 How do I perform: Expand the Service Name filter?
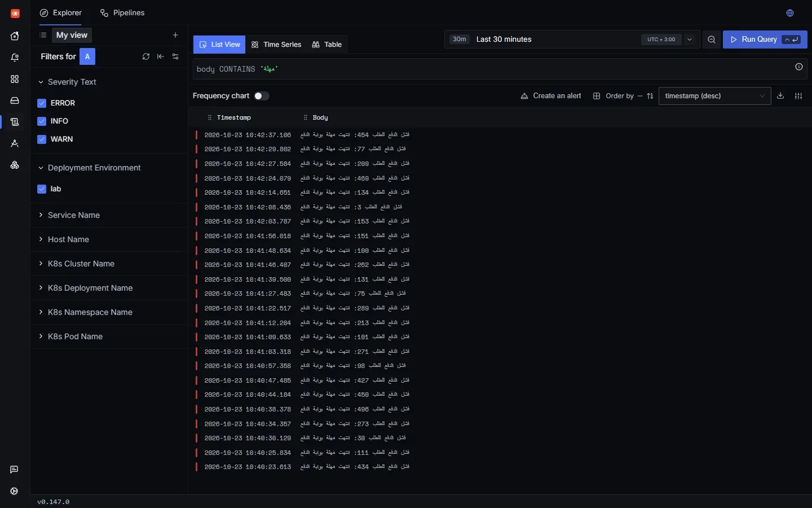[x=109, y=215]
